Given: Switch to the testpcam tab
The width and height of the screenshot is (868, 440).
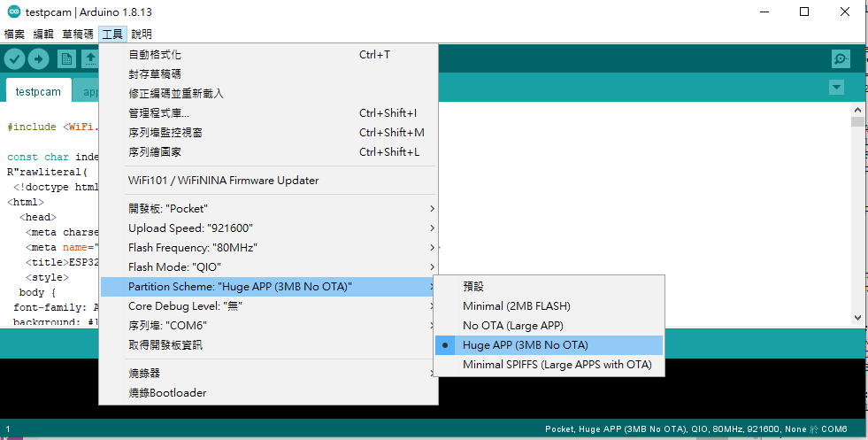Looking at the screenshot, I should 38,91.
